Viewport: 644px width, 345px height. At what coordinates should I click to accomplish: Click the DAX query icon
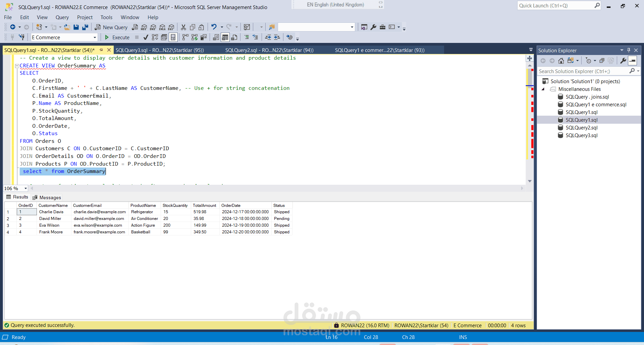[x=171, y=27]
